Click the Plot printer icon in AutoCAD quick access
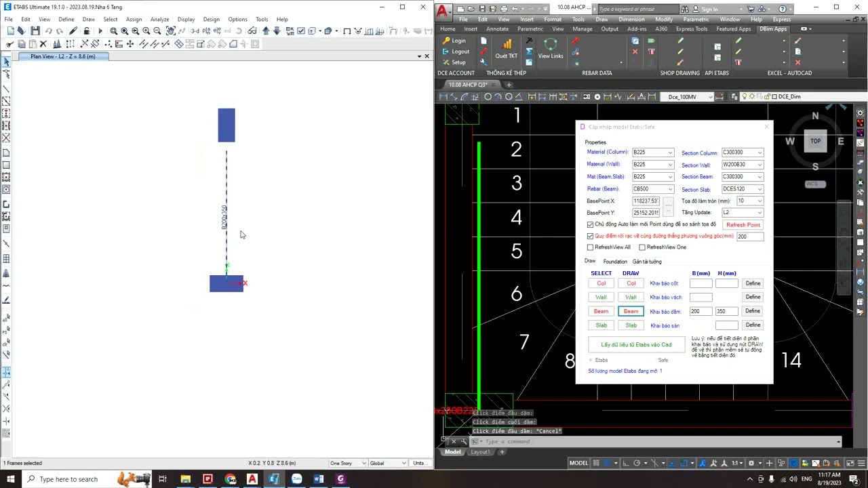 tap(504, 9)
